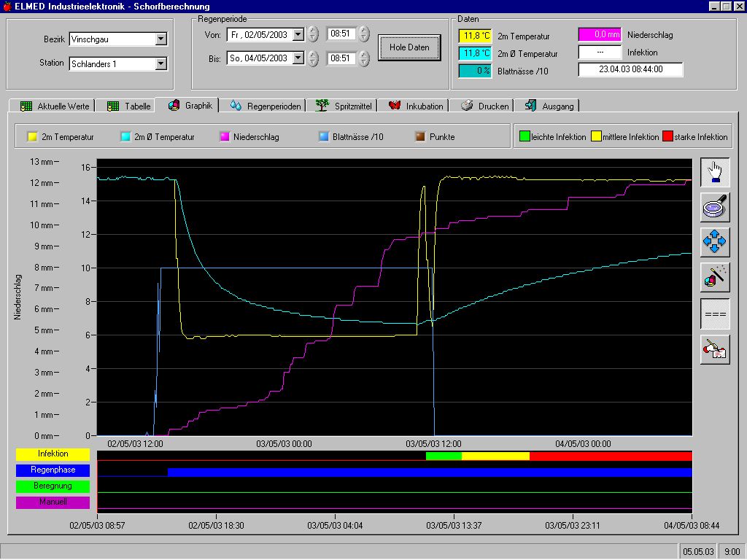Expand the Bezirk dropdown
The width and height of the screenshot is (747, 560).
[161, 39]
